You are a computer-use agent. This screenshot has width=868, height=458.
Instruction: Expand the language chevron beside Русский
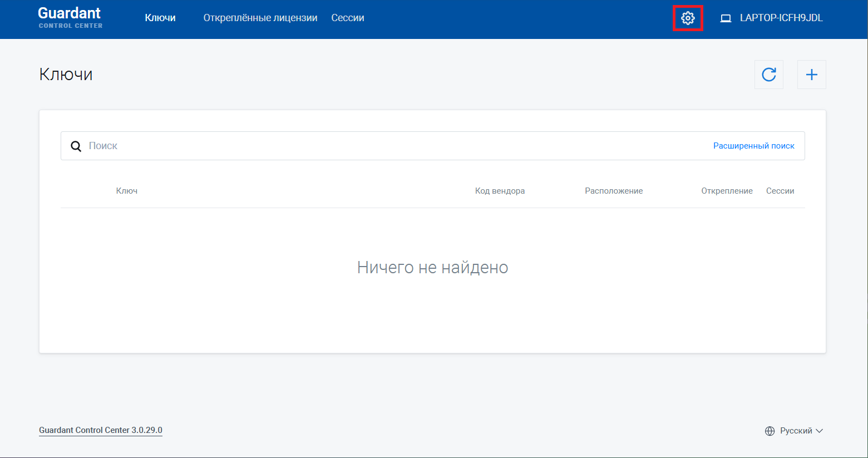coord(819,431)
